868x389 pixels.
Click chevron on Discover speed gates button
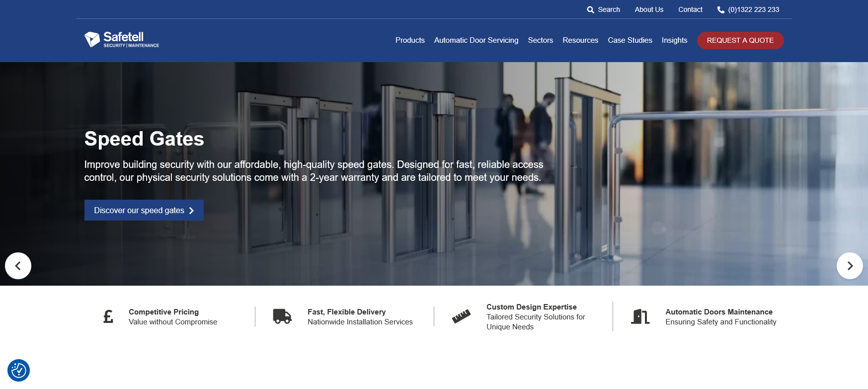tap(191, 211)
